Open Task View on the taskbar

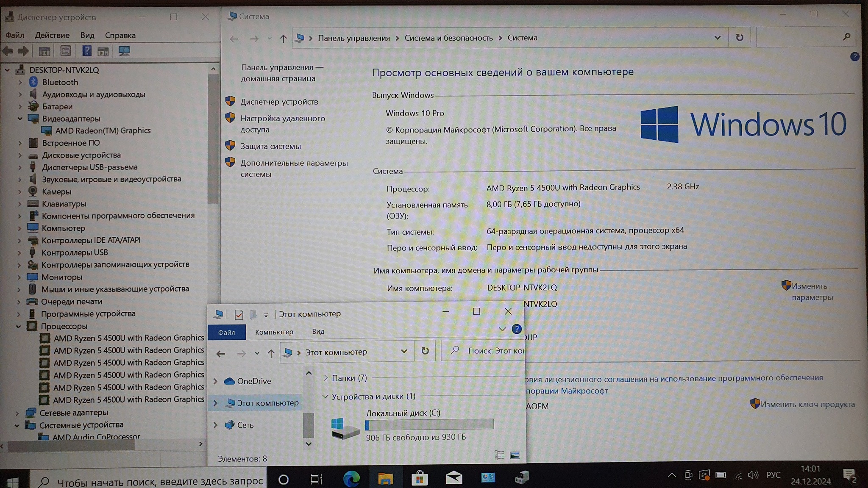pos(316,479)
